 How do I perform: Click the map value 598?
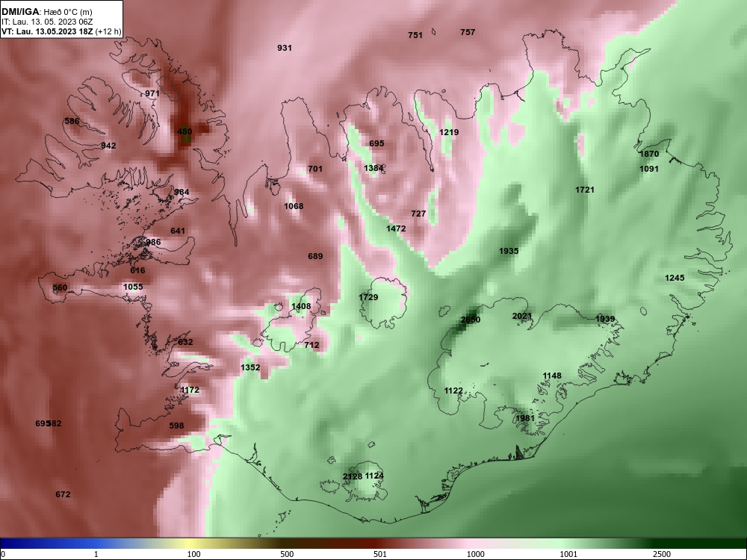[176, 426]
